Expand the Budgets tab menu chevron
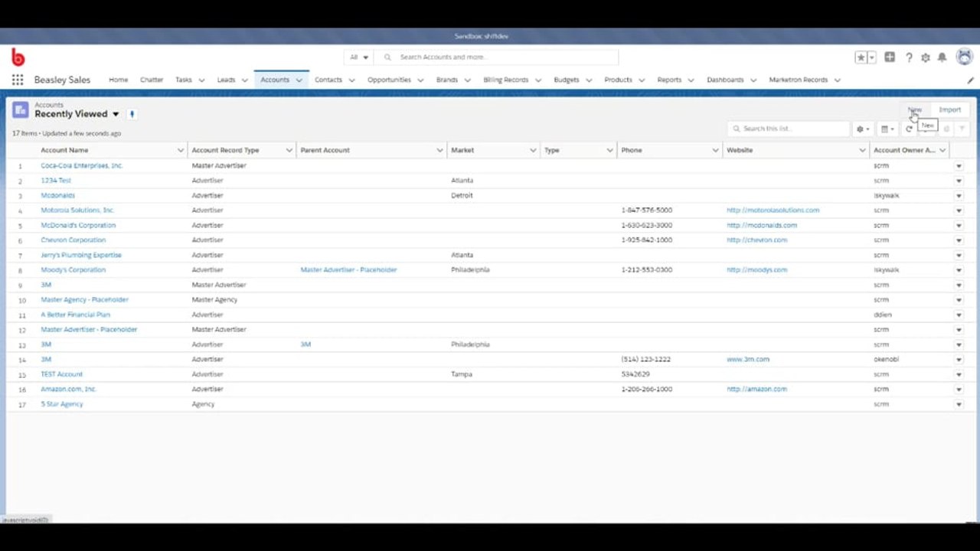The width and height of the screenshot is (980, 551). 589,80
